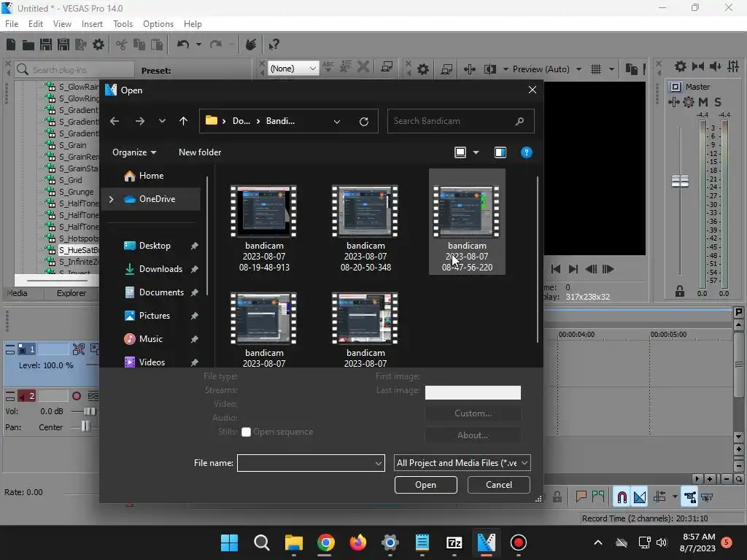
Task: Click the Back arrow in Open dialog
Action: pyautogui.click(x=115, y=121)
